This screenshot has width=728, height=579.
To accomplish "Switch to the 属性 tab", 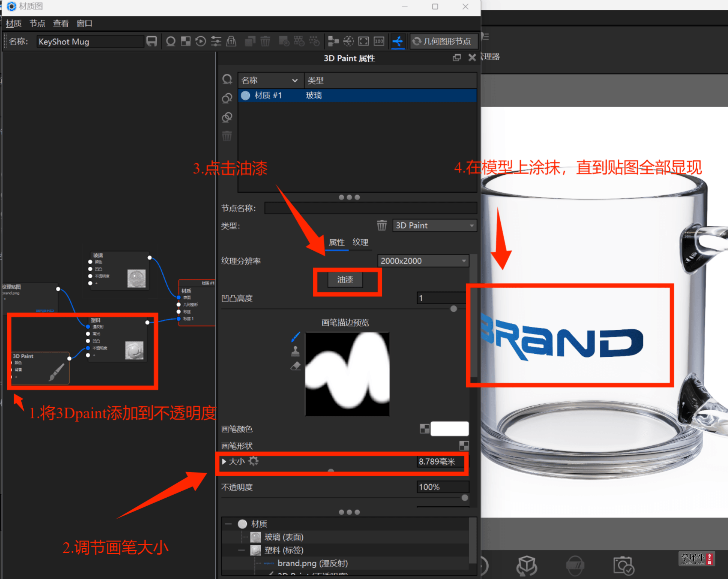I will (x=336, y=242).
